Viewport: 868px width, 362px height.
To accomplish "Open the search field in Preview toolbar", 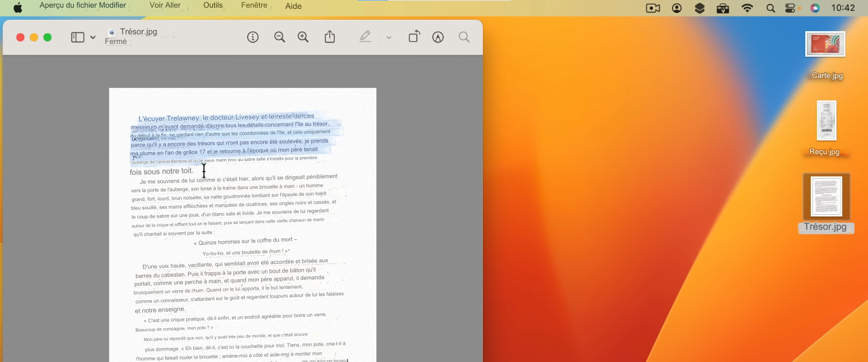I will (x=465, y=38).
